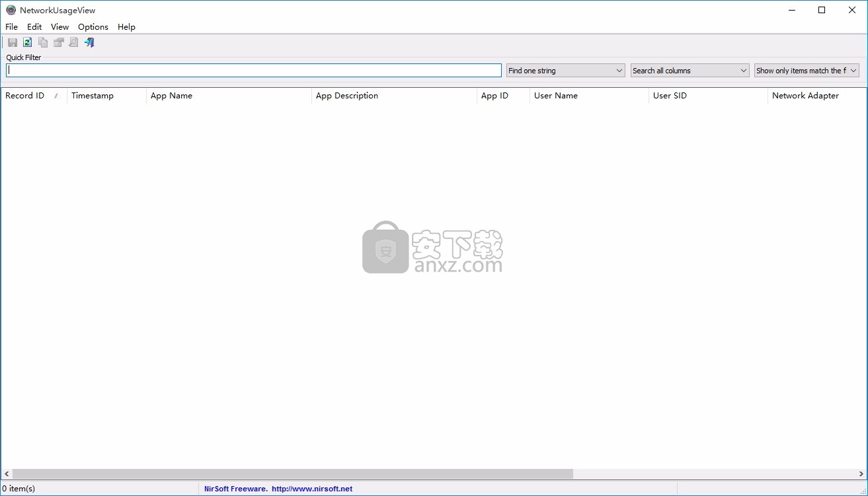This screenshot has width=868, height=496.
Task: Open the View menu
Action: 59,27
